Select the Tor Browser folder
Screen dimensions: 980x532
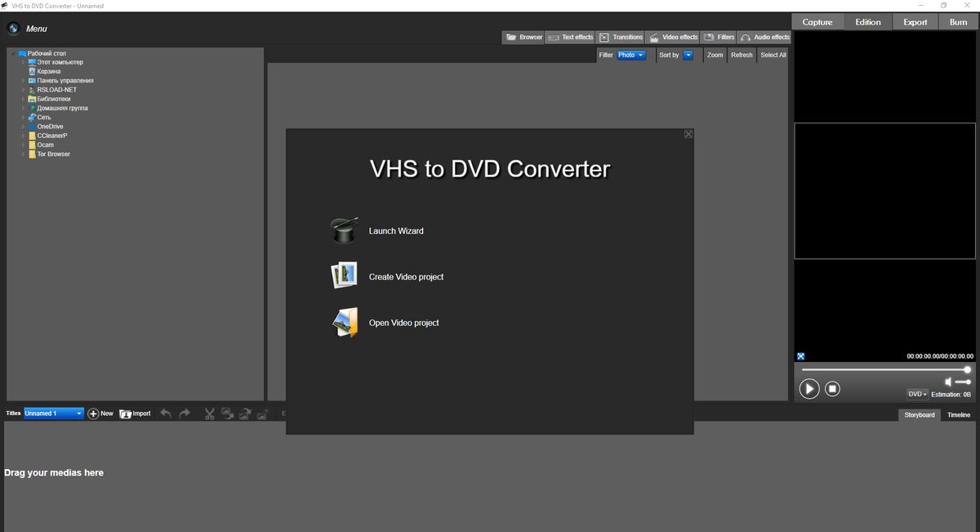point(54,154)
